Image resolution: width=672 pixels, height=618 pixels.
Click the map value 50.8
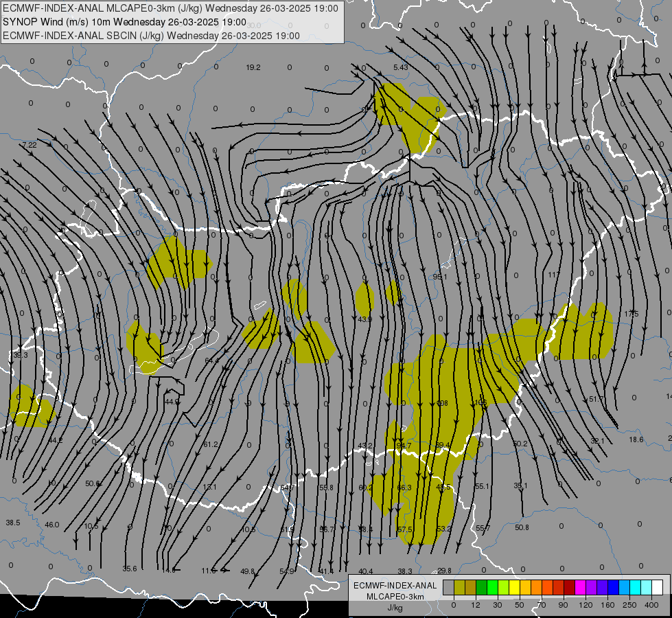[522, 527]
